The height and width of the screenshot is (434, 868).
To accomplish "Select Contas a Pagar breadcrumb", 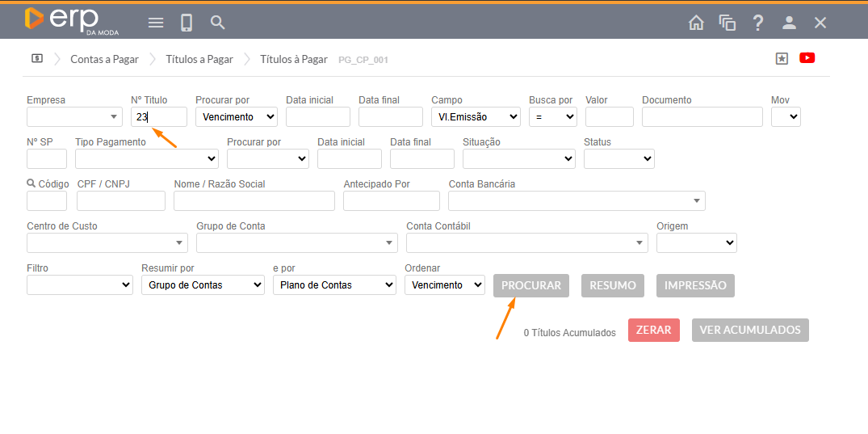I will click(x=104, y=59).
